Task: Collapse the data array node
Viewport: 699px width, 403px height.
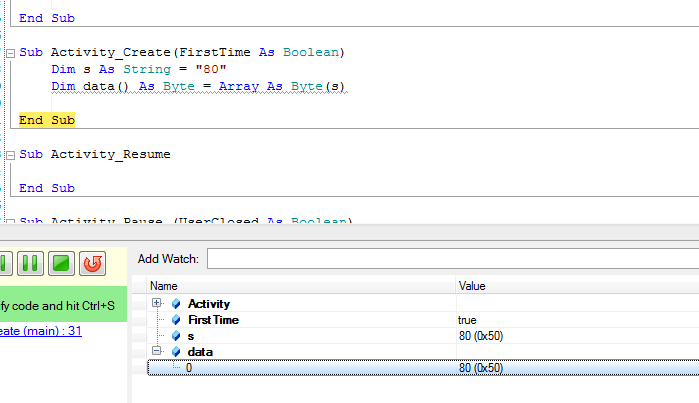Action: pos(156,352)
